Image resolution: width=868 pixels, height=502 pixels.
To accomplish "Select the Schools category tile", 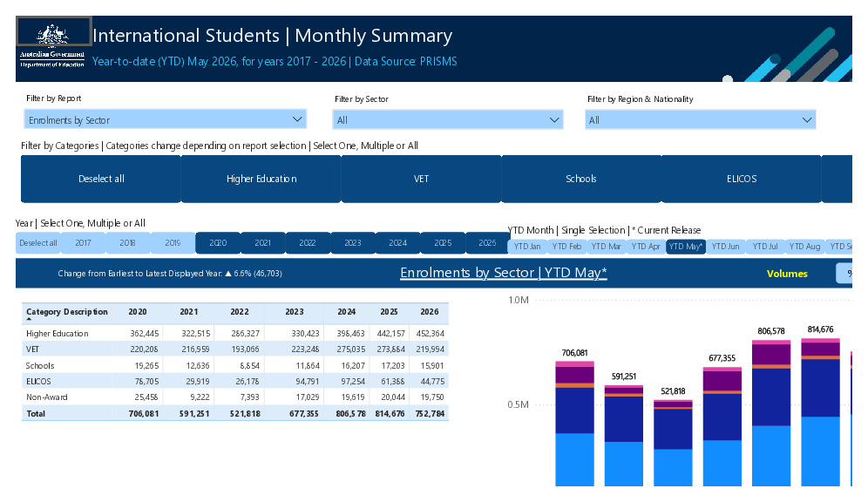I will click(x=581, y=179).
